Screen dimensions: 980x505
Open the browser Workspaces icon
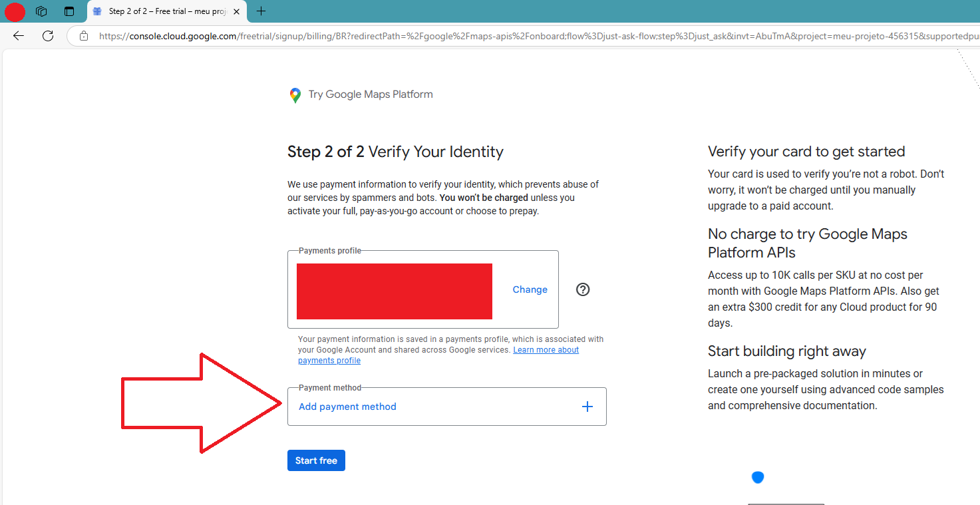(x=41, y=11)
